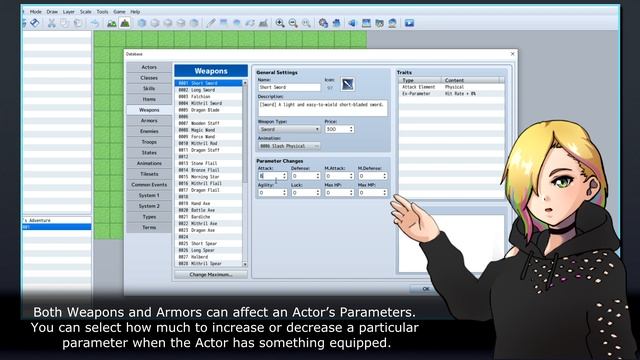Click the Max MP parameter spin box

click(373, 193)
